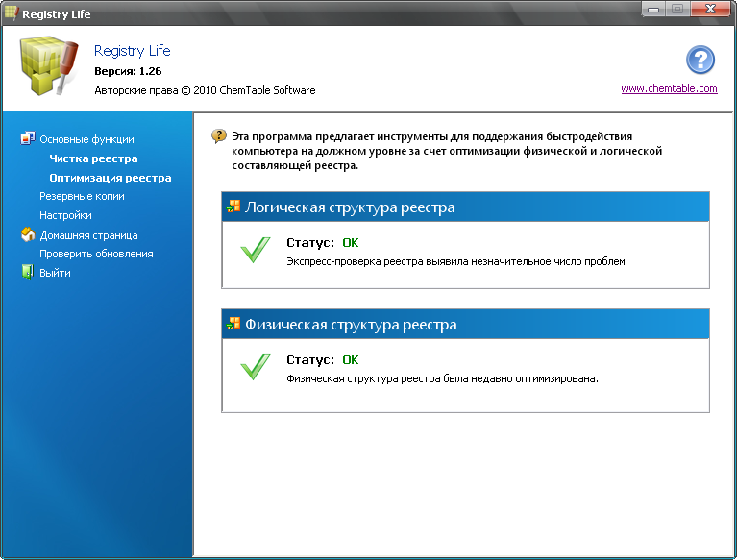The height and width of the screenshot is (560, 737).
Task: Open Настройки in the sidebar
Action: coord(65,215)
